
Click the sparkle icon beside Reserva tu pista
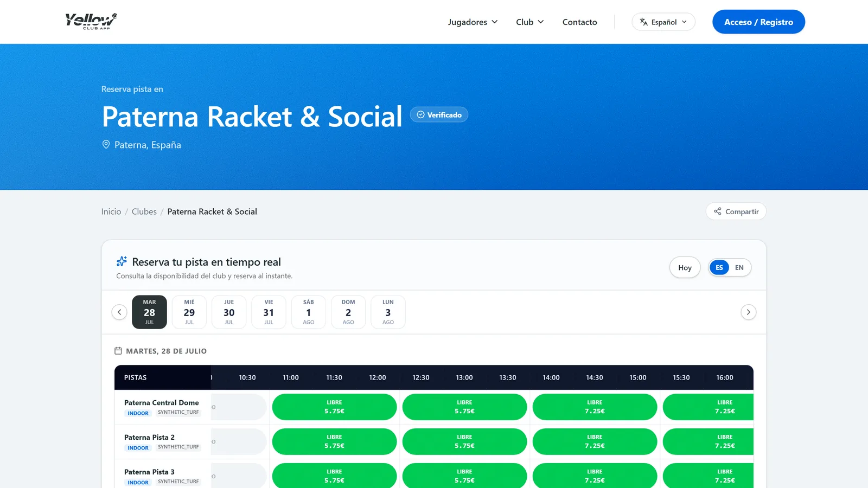(x=122, y=261)
